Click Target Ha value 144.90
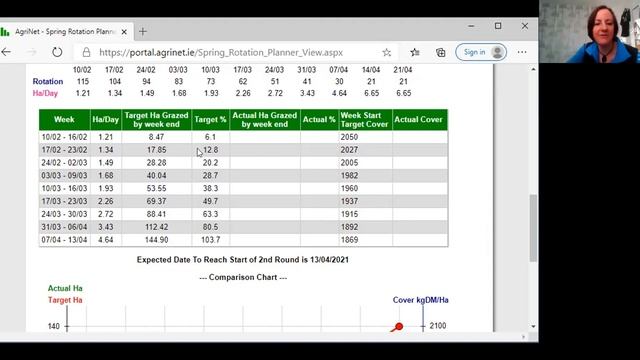 coord(156,240)
